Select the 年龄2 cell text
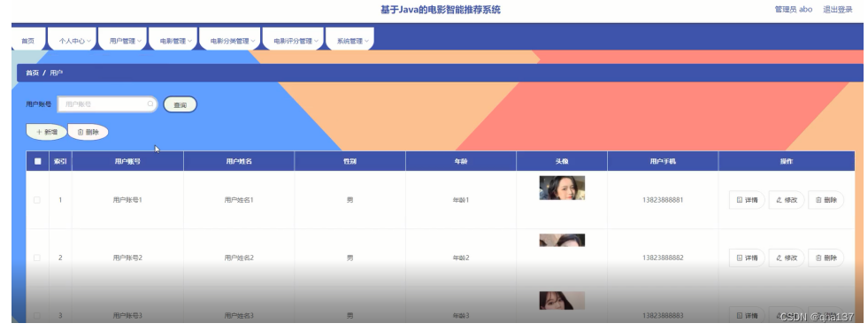Viewport: 868px width, 331px height. [461, 258]
